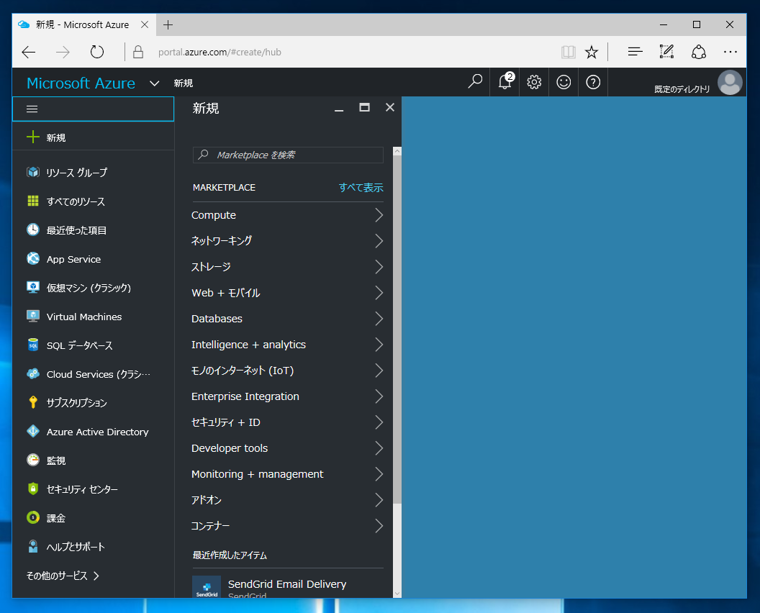760x613 pixels.
Task: Open Security Center (セキュリティ センター) shield icon
Action: (x=33, y=488)
